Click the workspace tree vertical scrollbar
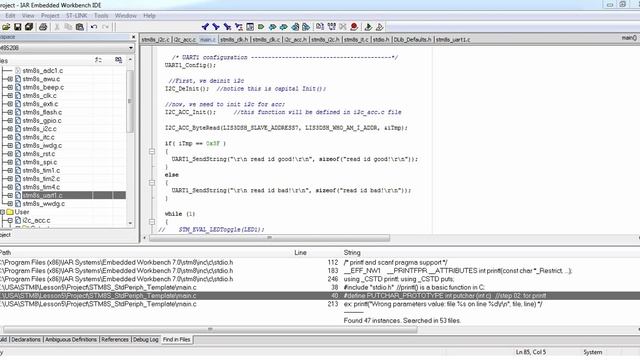 (x=130, y=101)
